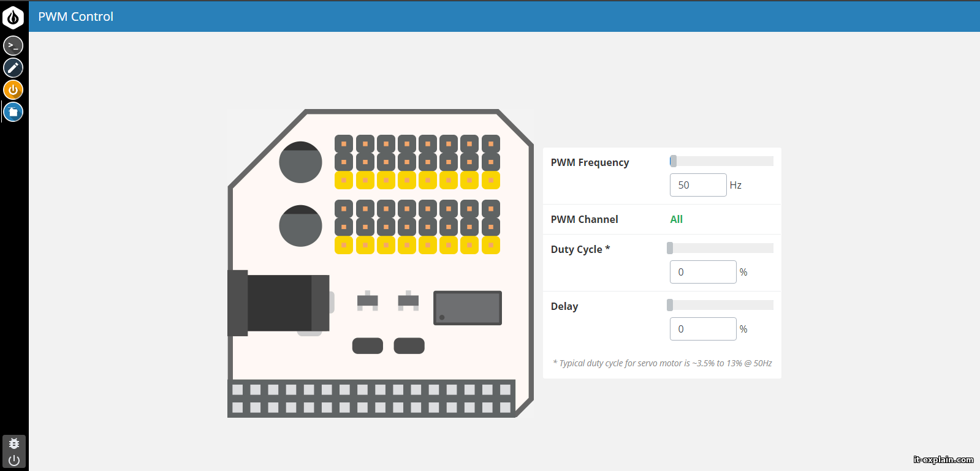
Task: Click the upper round capacitor on board
Action: 300,162
